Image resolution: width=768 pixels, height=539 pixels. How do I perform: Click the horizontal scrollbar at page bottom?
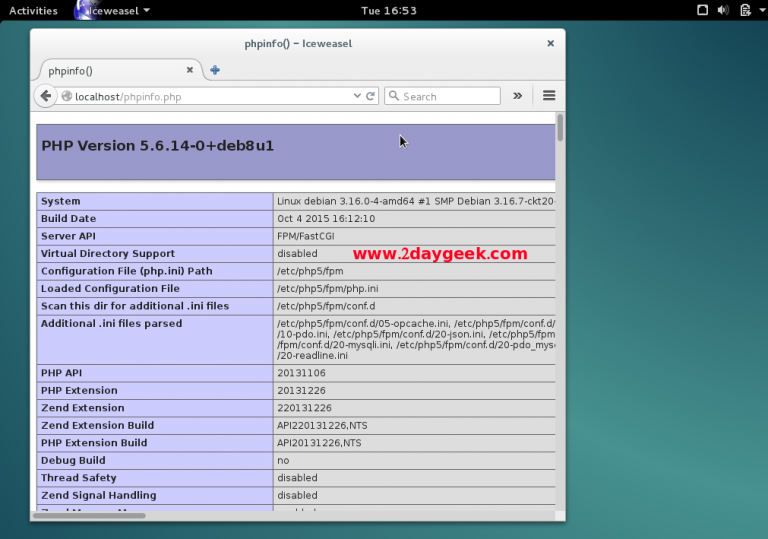pyautogui.click(x=92, y=515)
